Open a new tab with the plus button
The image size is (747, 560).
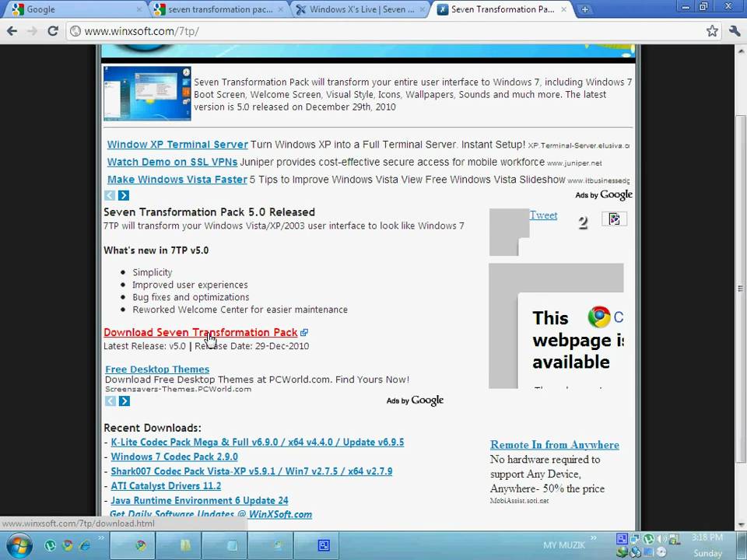(x=584, y=9)
